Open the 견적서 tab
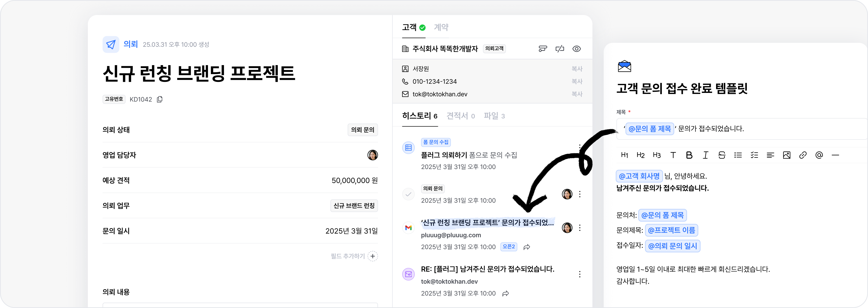Screen dimensions: 868x308 [461, 116]
